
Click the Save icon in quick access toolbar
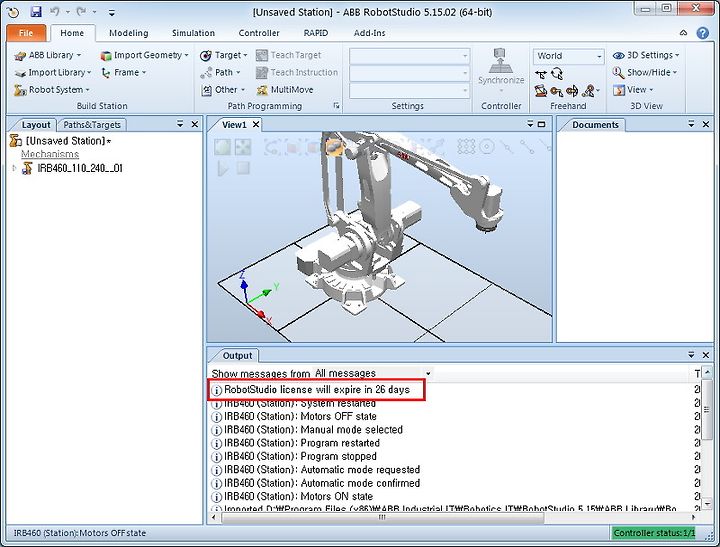coord(36,11)
